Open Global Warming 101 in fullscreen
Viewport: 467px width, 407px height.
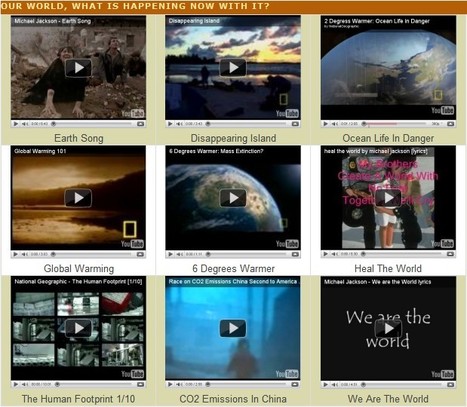tap(140, 254)
